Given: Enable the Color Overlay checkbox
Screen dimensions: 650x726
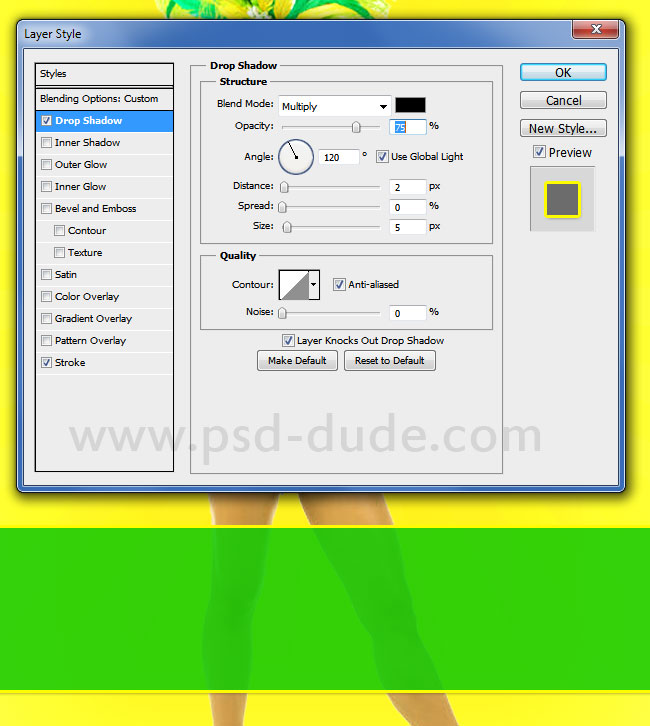Looking at the screenshot, I should pyautogui.click(x=46, y=297).
